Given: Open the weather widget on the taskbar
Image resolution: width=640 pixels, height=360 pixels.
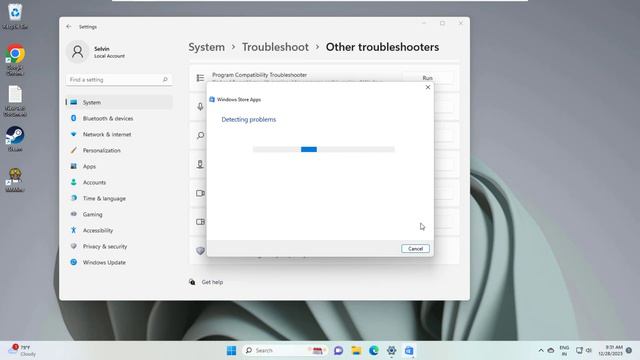Looking at the screenshot, I should [22, 351].
